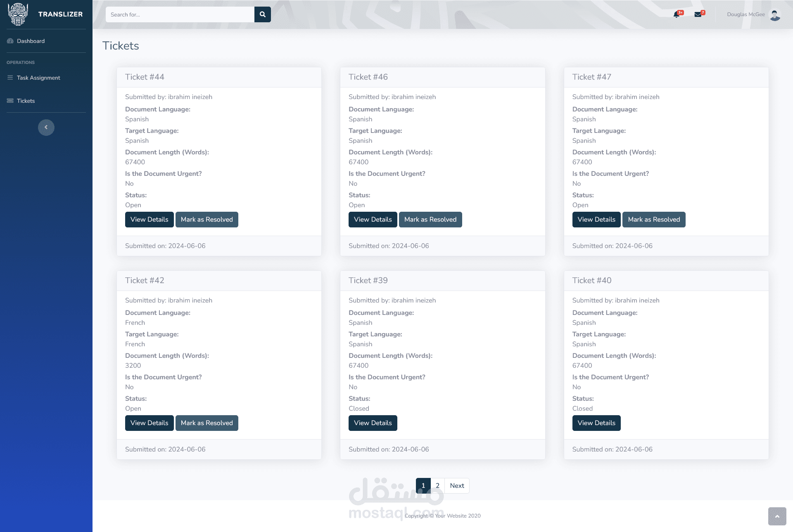Mark Ticket #42 as Resolved
Viewport: 793px width, 532px height.
coord(207,423)
